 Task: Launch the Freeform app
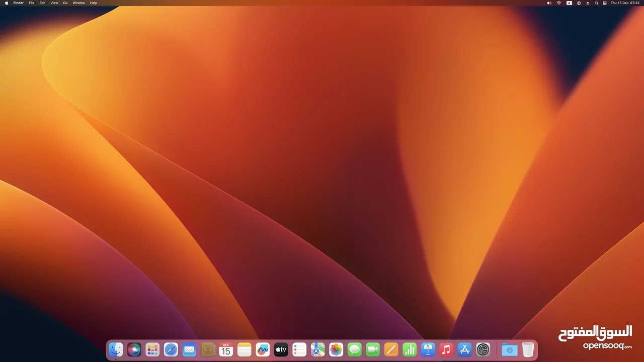(x=263, y=349)
